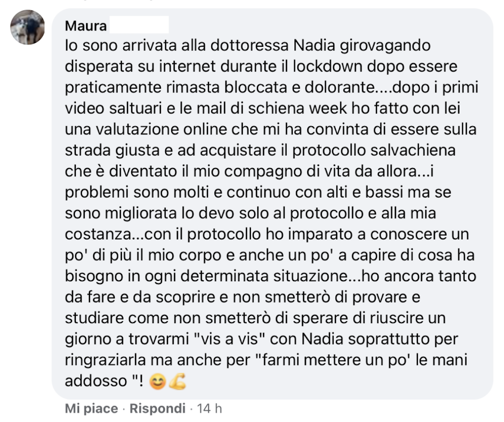Viewport: 504px width, 422px height.
Task: Like the comment with Mi piace
Action: (91, 409)
